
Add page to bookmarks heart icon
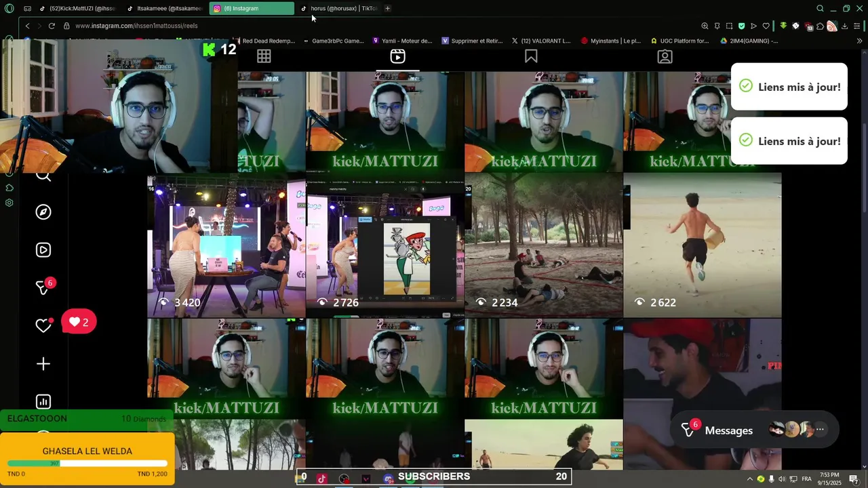click(766, 26)
